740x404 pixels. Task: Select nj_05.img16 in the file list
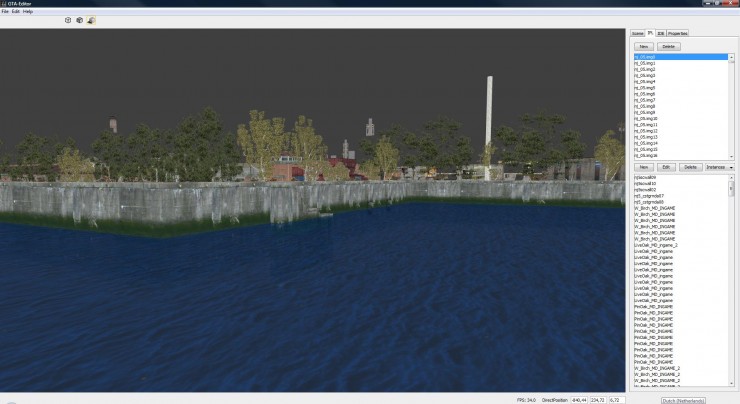(x=681, y=155)
